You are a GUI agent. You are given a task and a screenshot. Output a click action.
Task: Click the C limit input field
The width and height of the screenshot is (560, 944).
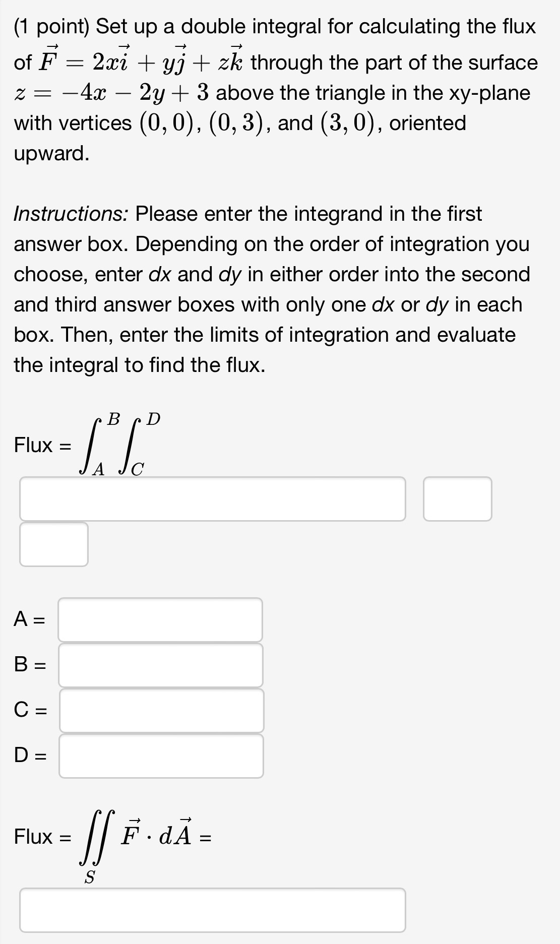161,711
